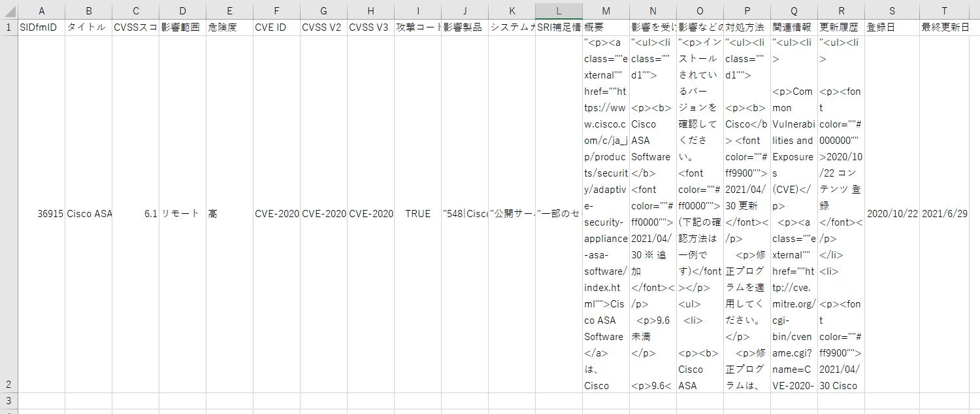
Task: Click the 登録日 header cell
Action: coord(892,27)
